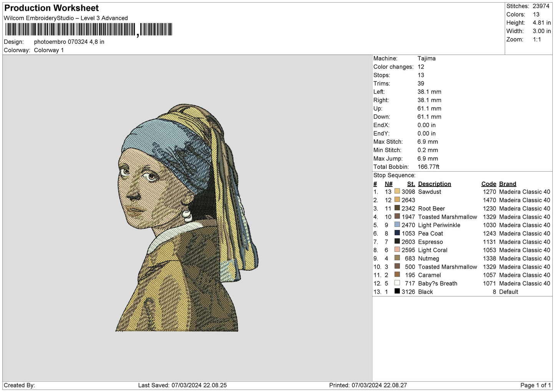Click the Root Beer color swatch
The image size is (555, 392).
pyautogui.click(x=397, y=208)
